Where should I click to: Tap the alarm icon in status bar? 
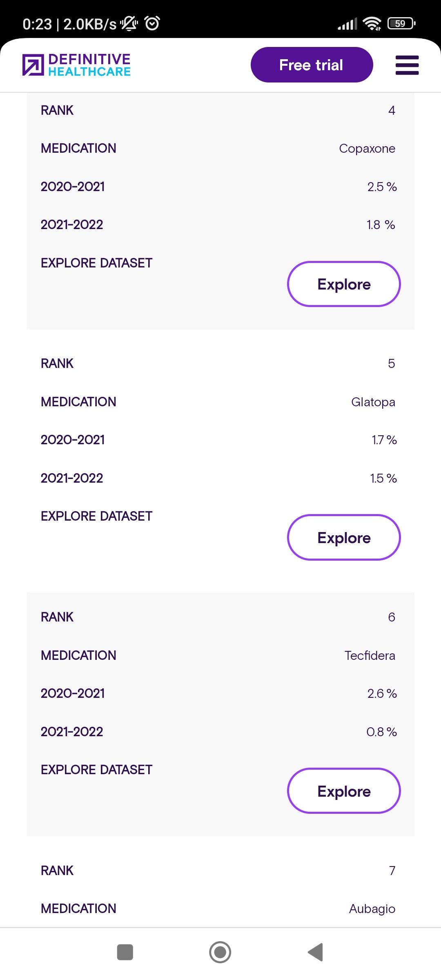152,24
